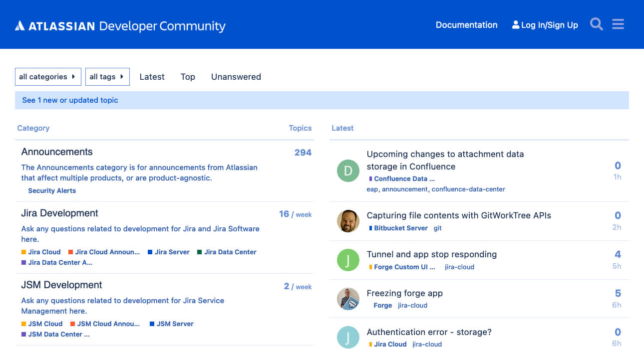Screen dimensions: 644x349
Task: Open the search panel via magnifier icon
Action: pos(596,24)
